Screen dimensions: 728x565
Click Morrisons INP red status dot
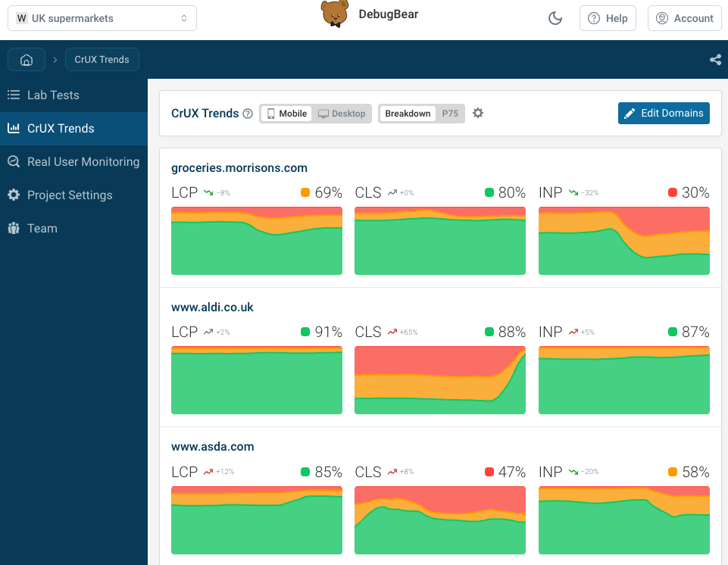tap(672, 192)
